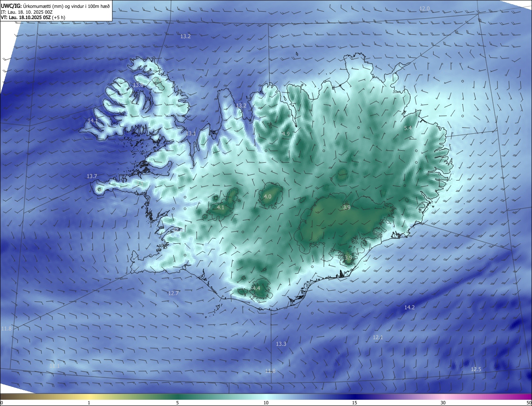Click the 14.1 value label
The height and width of the screenshot is (406, 532).
coord(92,120)
